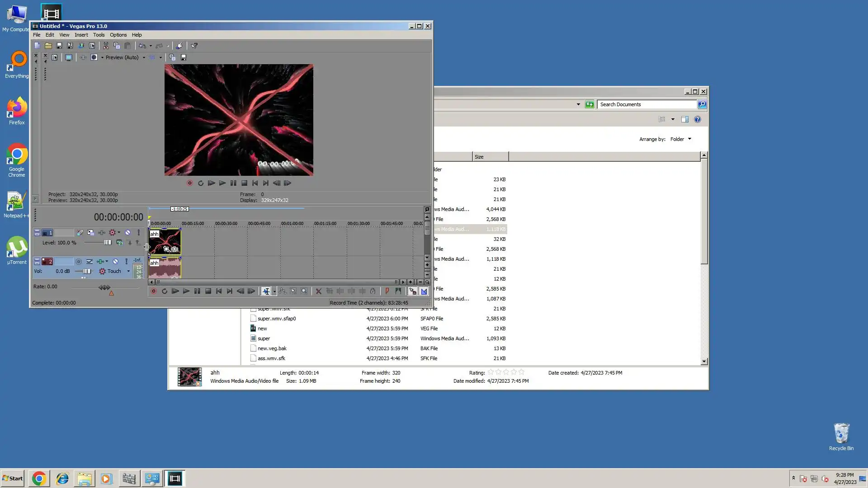Click the Save snapshot to file icon
This screenshot has height=488, width=868.
point(184,57)
